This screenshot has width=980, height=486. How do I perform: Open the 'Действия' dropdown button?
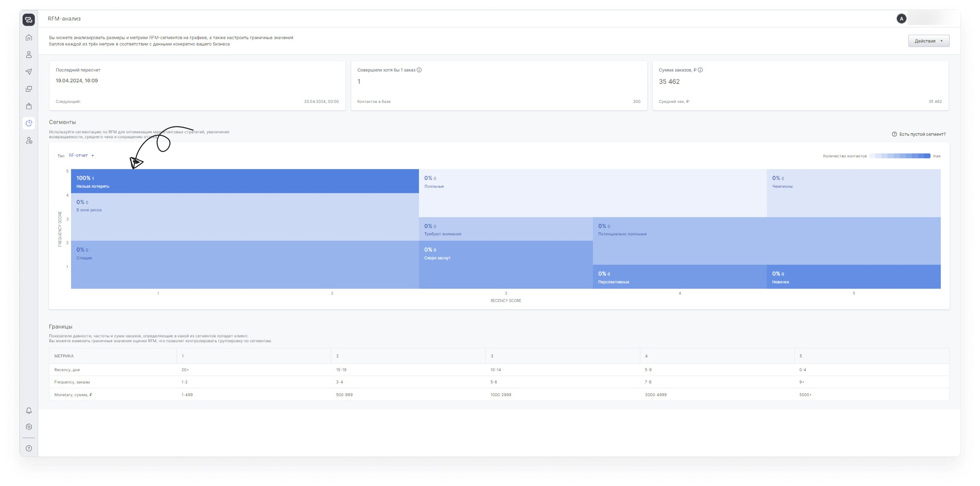[x=929, y=41]
